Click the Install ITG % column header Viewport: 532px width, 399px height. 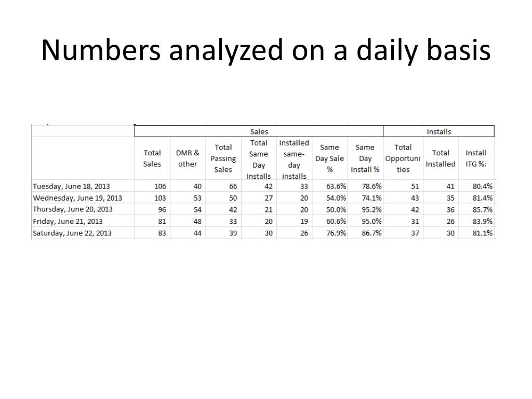click(x=476, y=158)
